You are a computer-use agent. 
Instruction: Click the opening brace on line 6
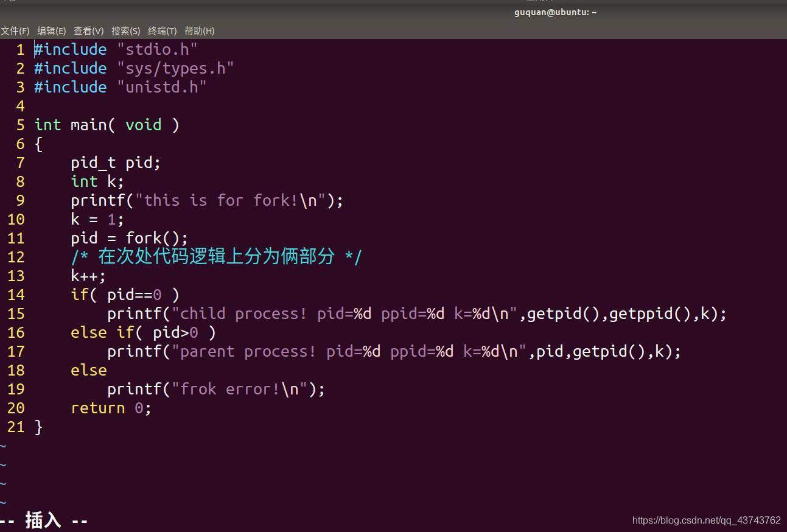tap(39, 144)
